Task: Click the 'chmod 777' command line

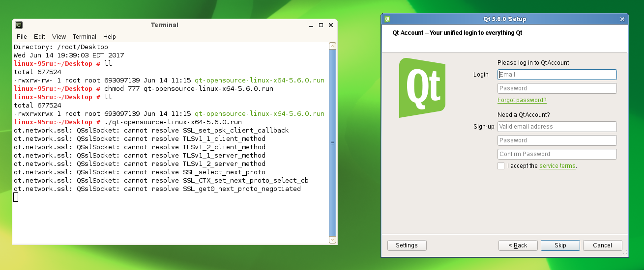Action: (x=144, y=89)
